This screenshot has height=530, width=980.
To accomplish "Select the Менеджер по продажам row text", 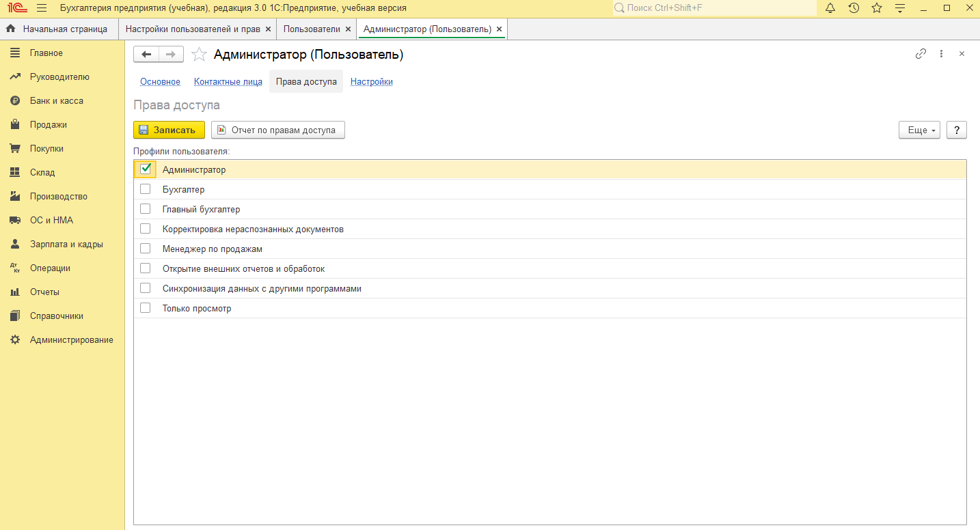I will [x=213, y=249].
